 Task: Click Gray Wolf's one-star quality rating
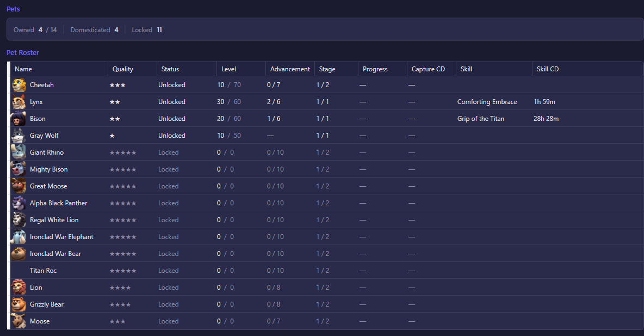tap(112, 136)
